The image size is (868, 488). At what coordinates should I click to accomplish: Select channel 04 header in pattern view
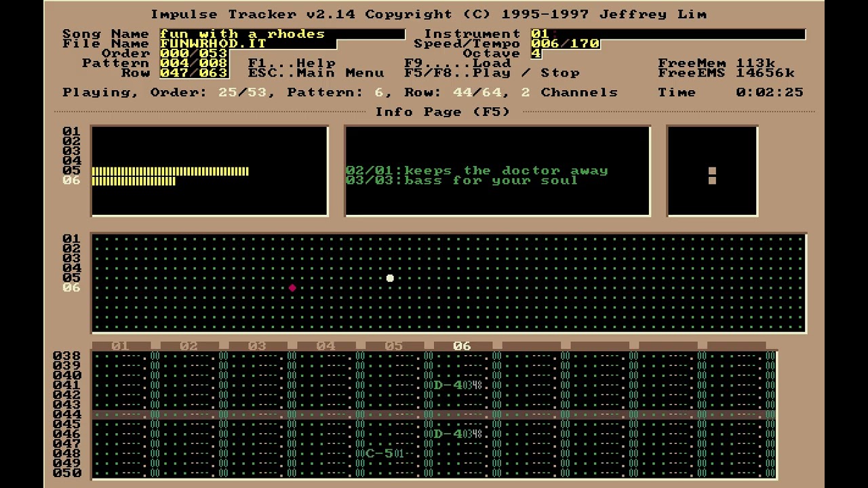(x=325, y=346)
